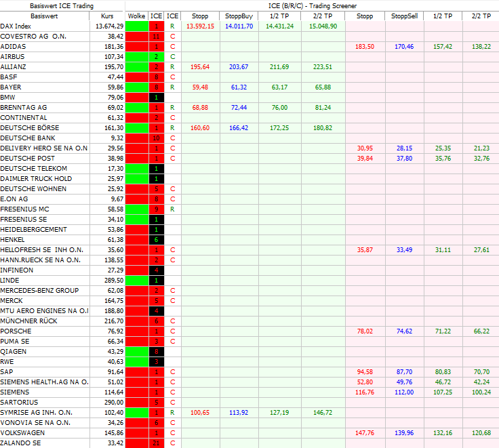Click the C signal for ZALANDO SE

(172, 443)
